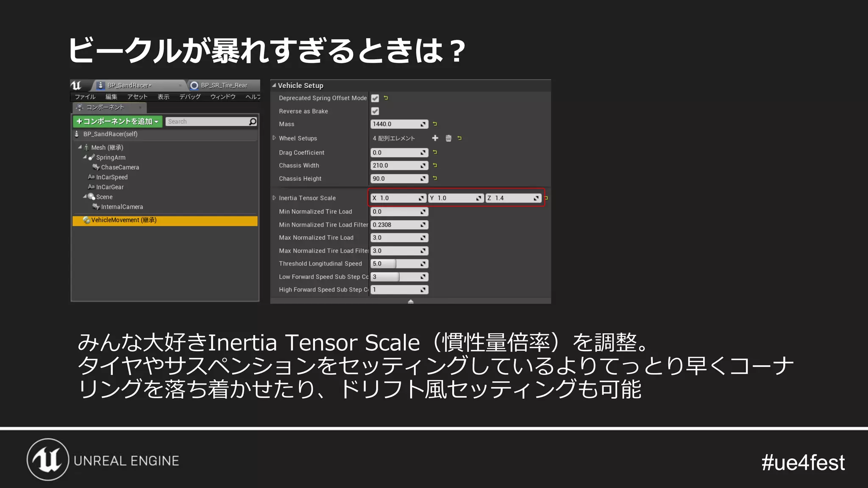Click the コンポーネントを追加 button

(x=117, y=122)
